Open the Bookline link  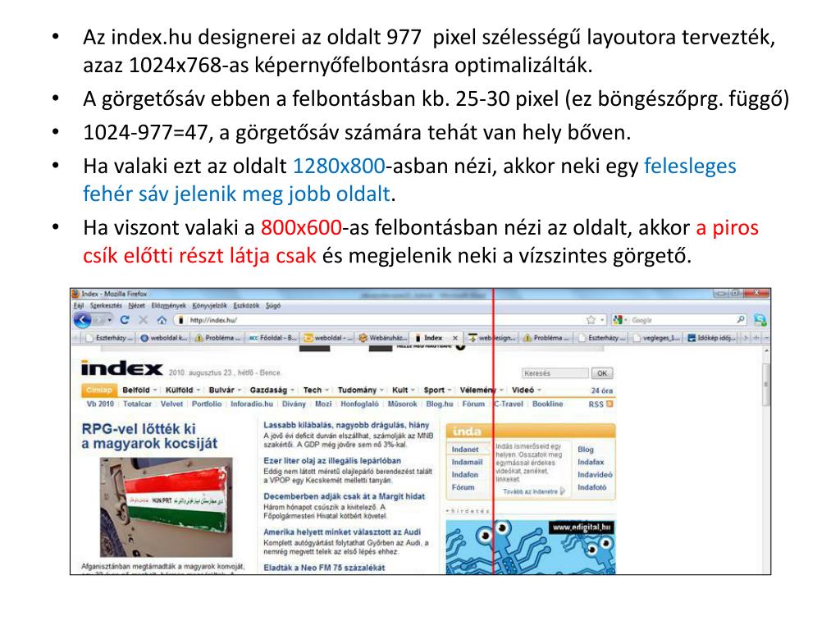[547, 404]
